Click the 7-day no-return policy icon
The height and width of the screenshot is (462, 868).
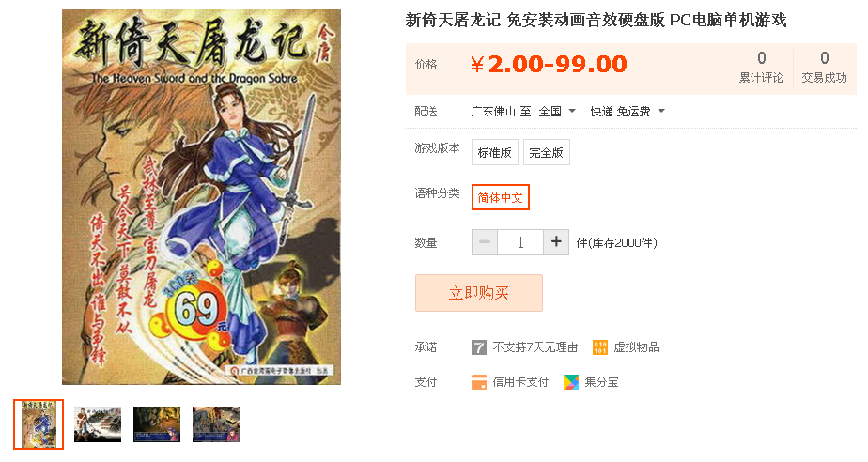(479, 347)
